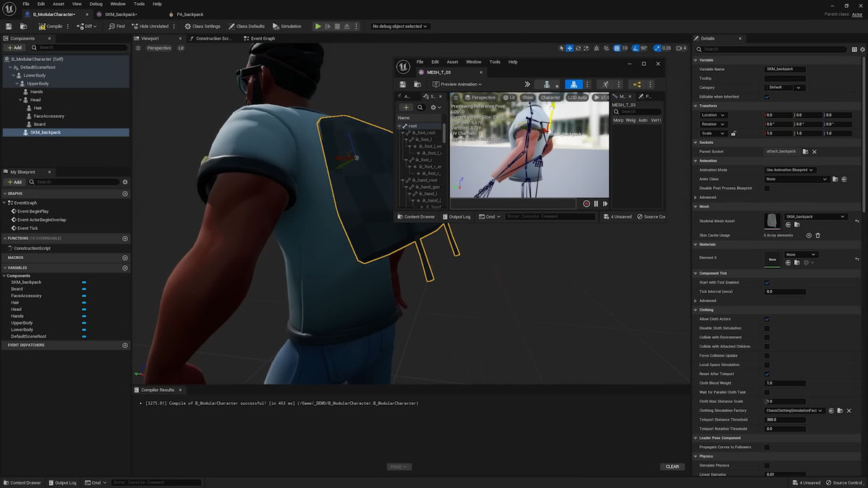Click the Find magnifier icon

[x=112, y=26]
